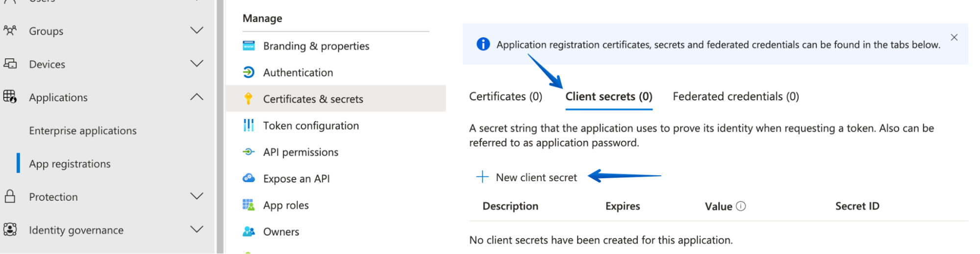Collapse the Applications section chevron
Image resolution: width=980 pixels, height=254 pixels.
point(197,97)
